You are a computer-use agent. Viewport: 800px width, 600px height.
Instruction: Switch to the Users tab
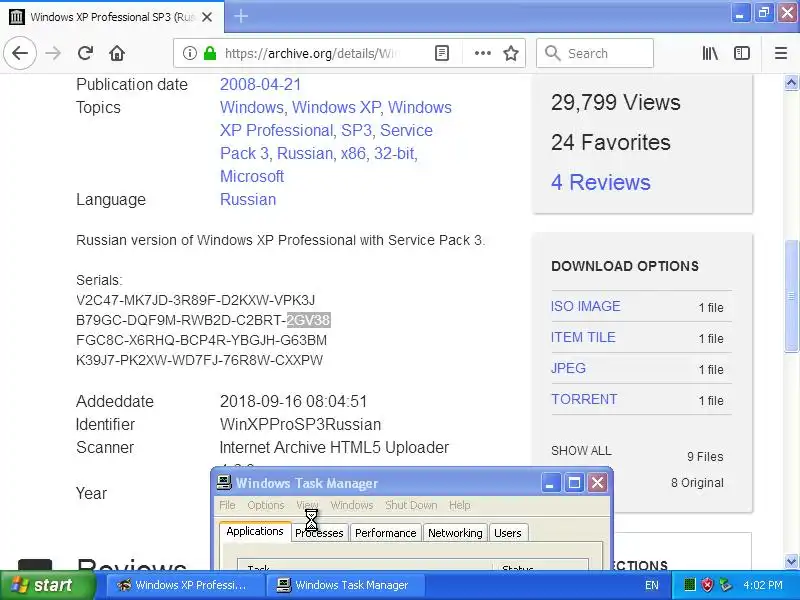508,533
